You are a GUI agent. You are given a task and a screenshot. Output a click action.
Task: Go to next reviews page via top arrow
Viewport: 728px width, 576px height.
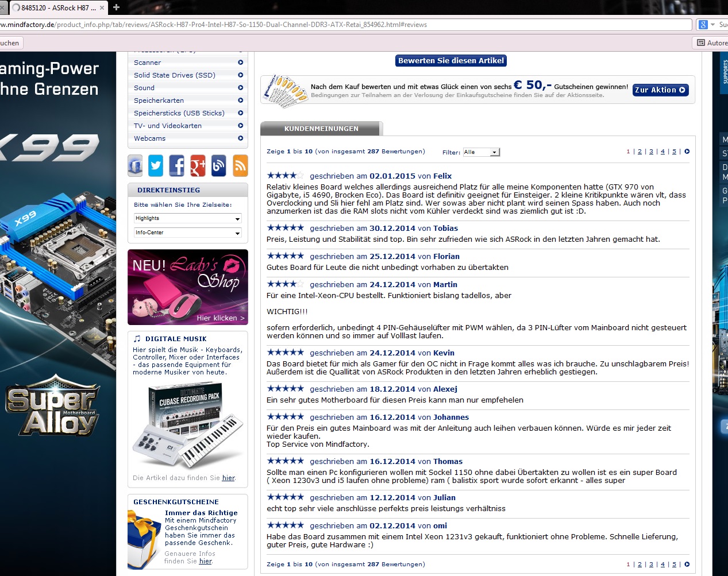pos(687,152)
